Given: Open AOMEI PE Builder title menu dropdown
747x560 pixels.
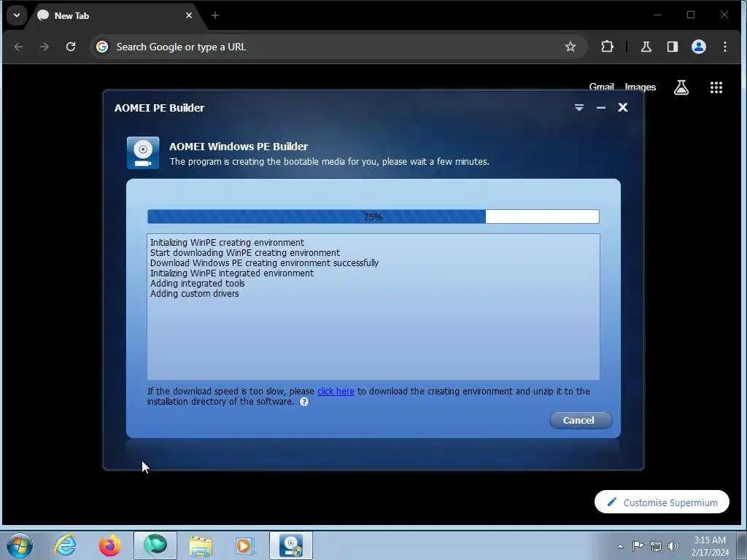Looking at the screenshot, I should 578,108.
